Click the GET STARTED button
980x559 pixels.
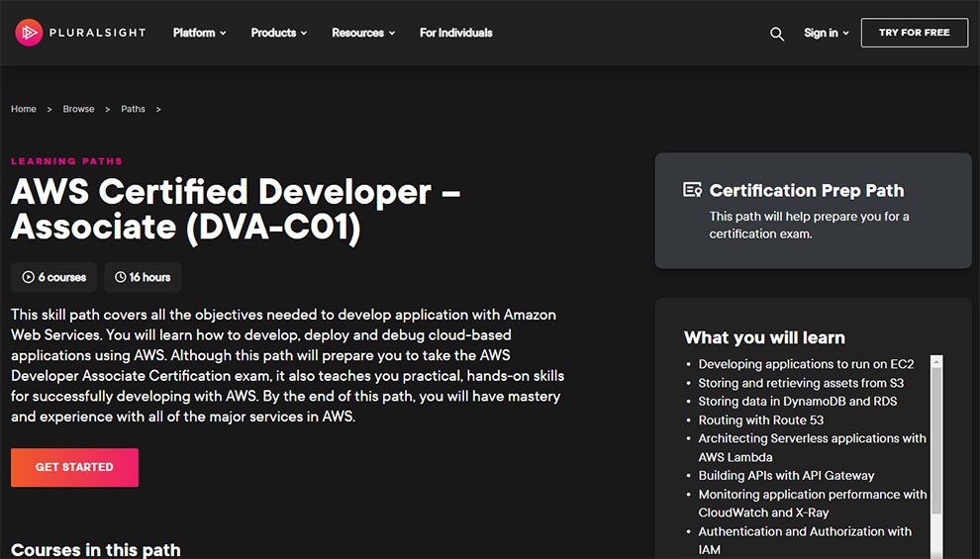point(74,467)
